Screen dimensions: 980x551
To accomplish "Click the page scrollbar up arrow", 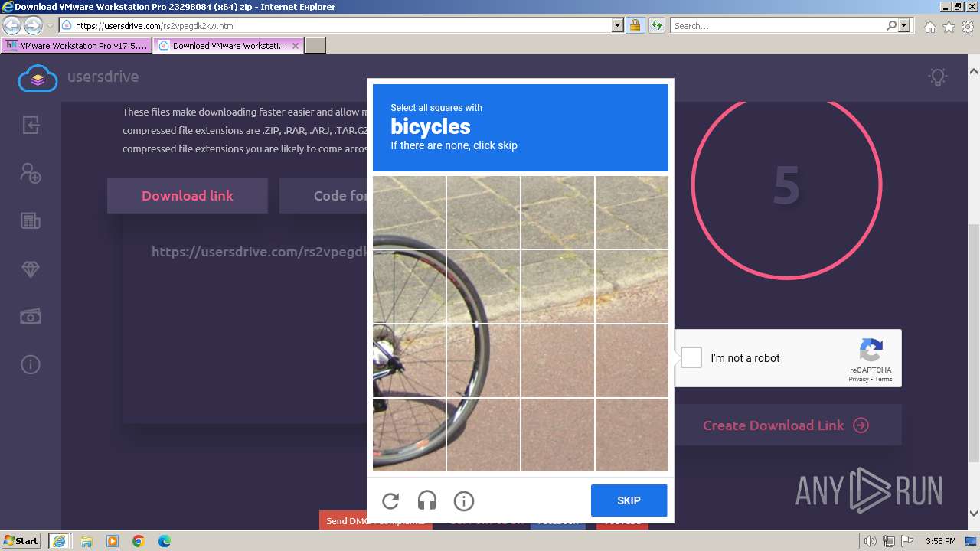I will point(974,71).
